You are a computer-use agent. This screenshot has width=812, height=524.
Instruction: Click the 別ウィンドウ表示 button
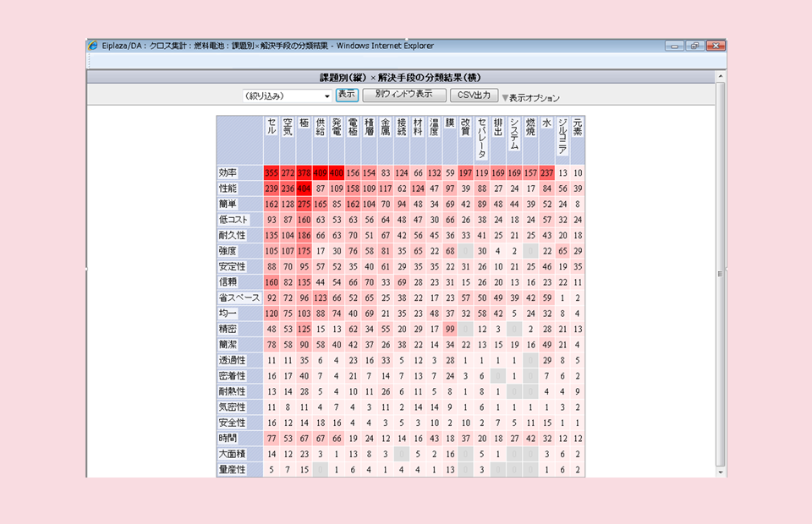pos(403,95)
